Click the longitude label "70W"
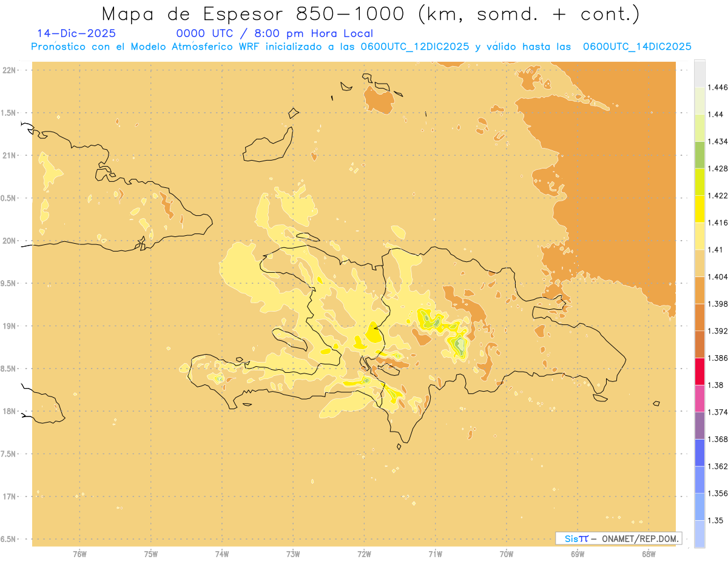This screenshot has height=562, width=728. (507, 554)
